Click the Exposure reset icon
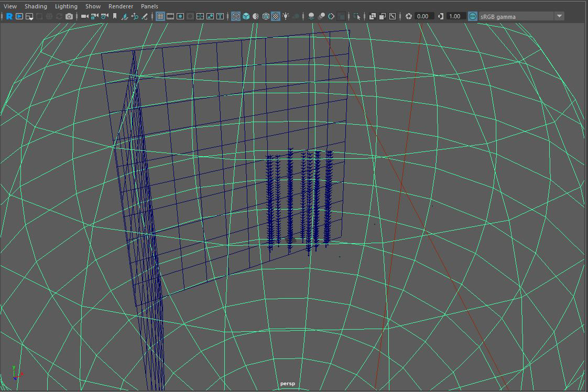This screenshot has width=588, height=392. pos(408,16)
